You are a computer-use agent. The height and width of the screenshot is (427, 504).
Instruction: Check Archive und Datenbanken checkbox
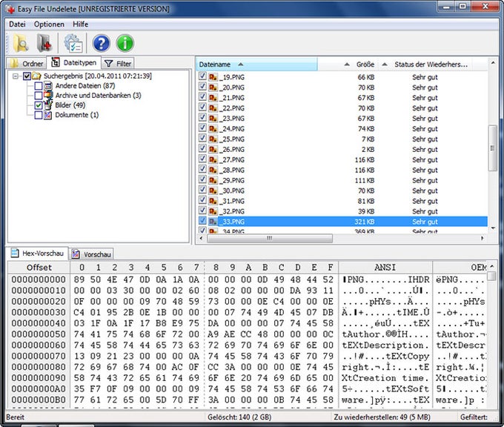[39, 96]
